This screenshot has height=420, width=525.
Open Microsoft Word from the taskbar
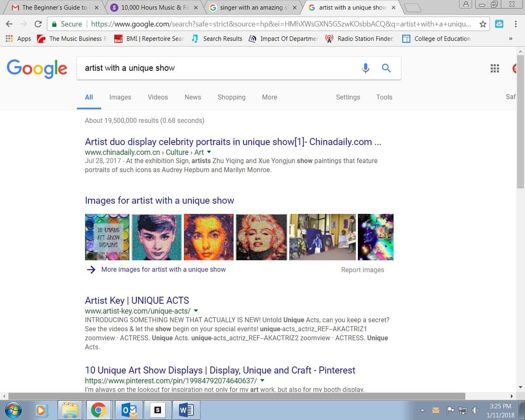[x=186, y=410]
